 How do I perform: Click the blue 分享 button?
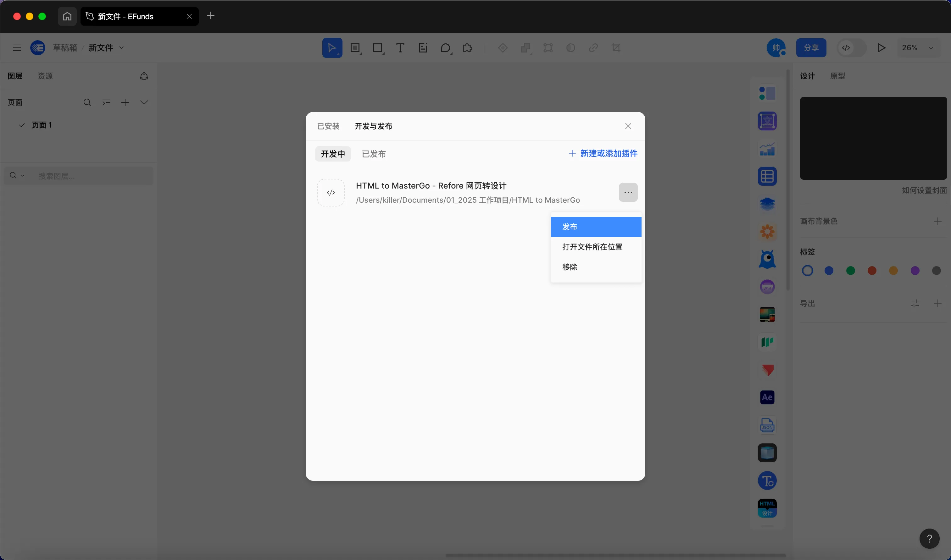point(811,48)
